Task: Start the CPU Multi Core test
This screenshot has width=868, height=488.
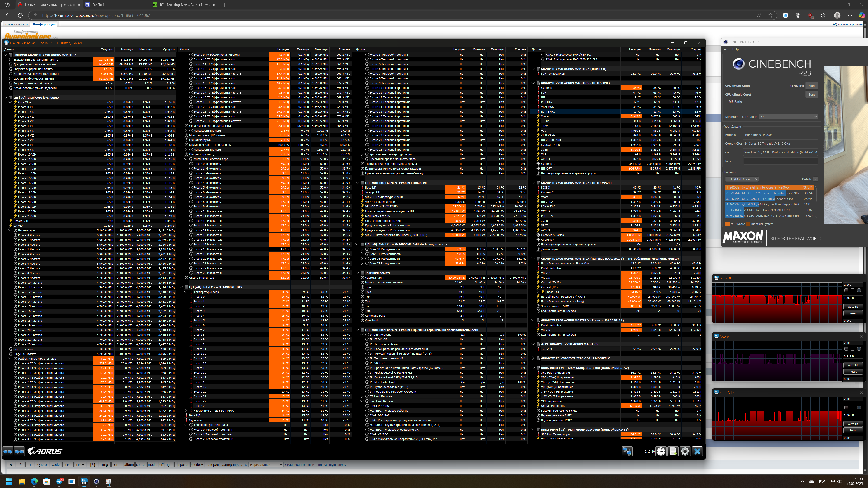Action: point(811,85)
